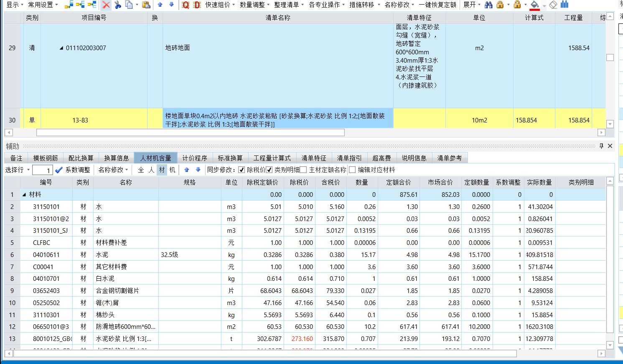
Task: Select the 人 labor filter toggle
Action: coord(151,170)
